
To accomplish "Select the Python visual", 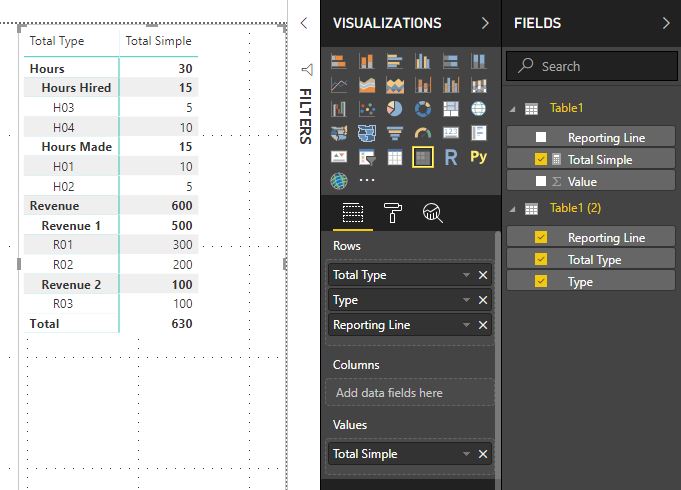I will tap(479, 157).
